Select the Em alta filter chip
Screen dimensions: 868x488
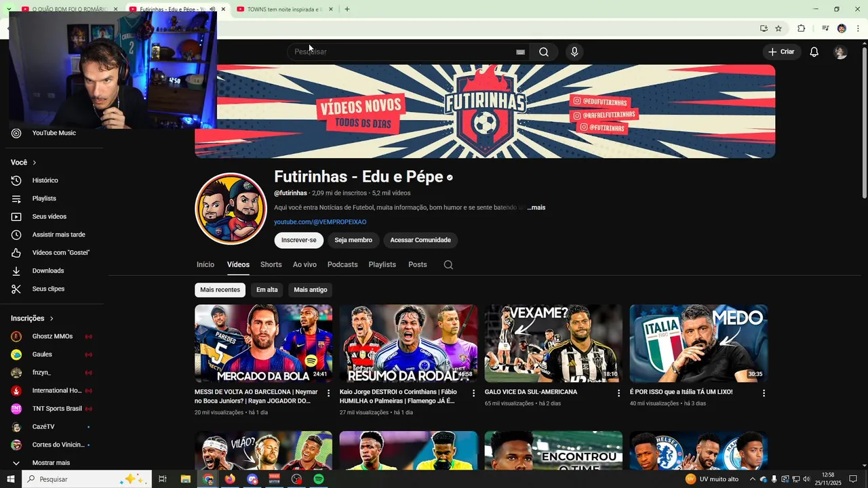pos(267,290)
